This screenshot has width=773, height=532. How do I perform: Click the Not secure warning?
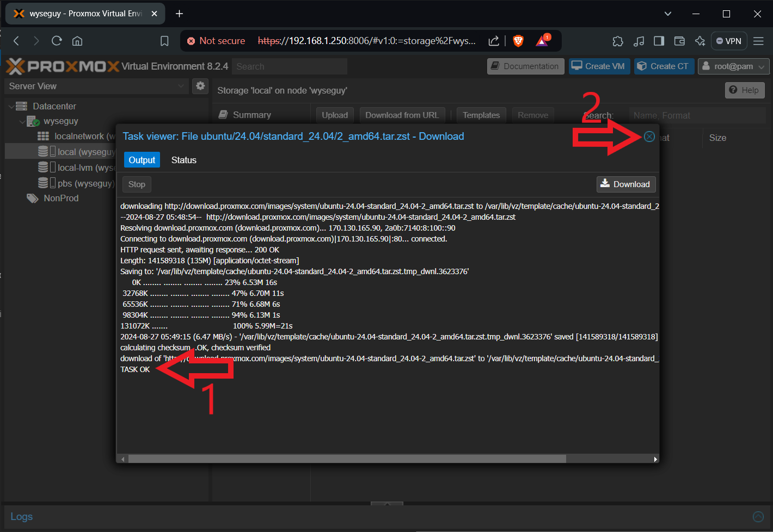click(216, 41)
